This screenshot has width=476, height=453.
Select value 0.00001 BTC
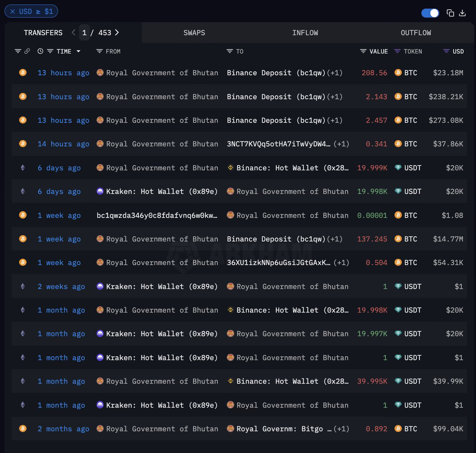372,216
